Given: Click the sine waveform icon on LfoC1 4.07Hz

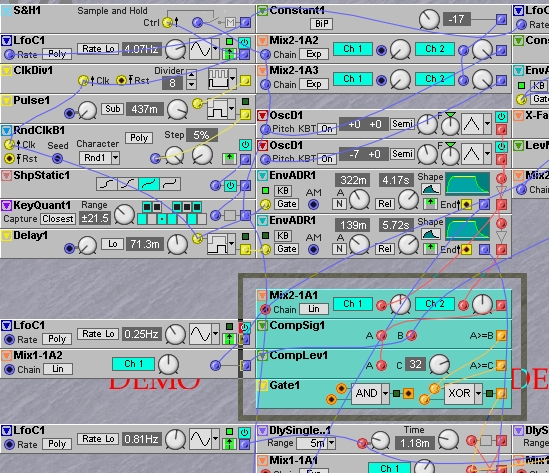Looking at the screenshot, I should pyautogui.click(x=200, y=49).
